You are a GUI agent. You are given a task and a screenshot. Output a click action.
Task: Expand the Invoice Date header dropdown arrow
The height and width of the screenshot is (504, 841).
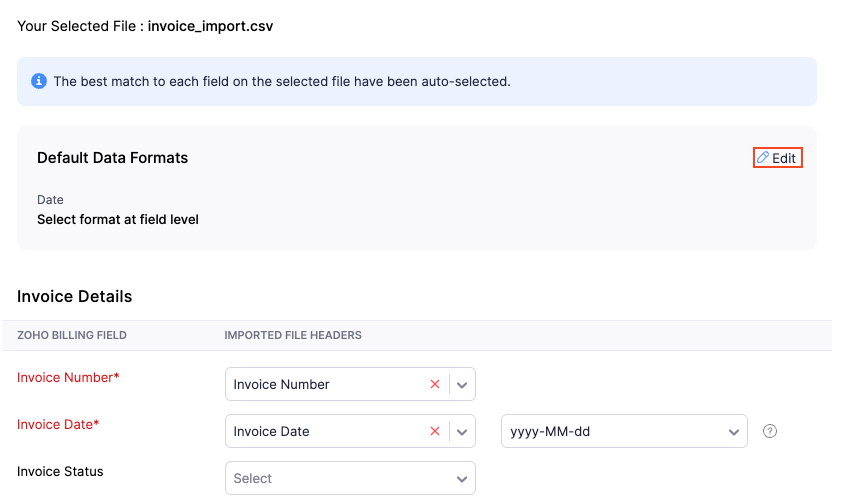[x=462, y=431]
